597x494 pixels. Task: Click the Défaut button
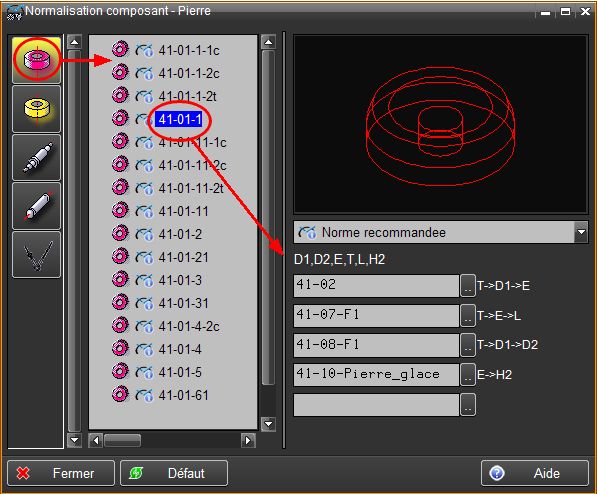174,473
